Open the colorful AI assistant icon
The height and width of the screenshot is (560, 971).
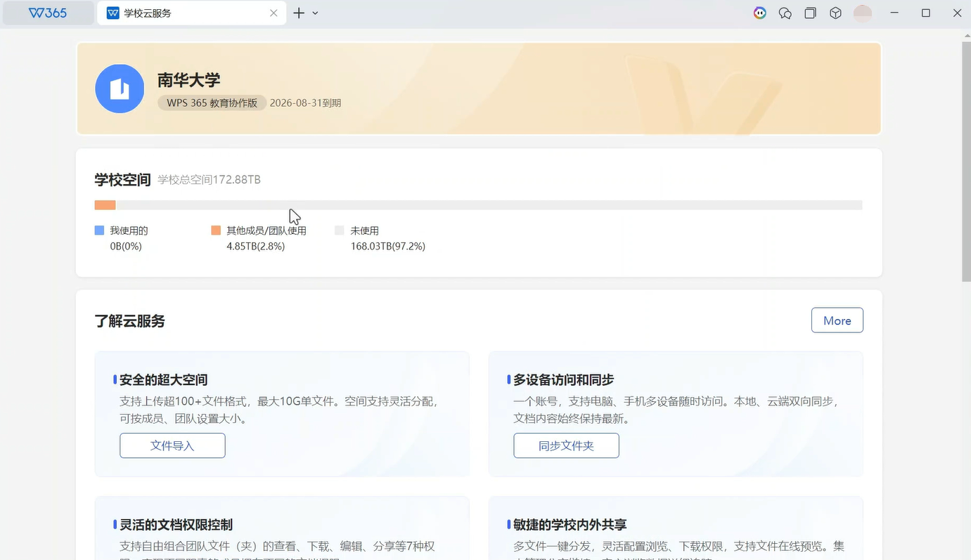click(760, 13)
